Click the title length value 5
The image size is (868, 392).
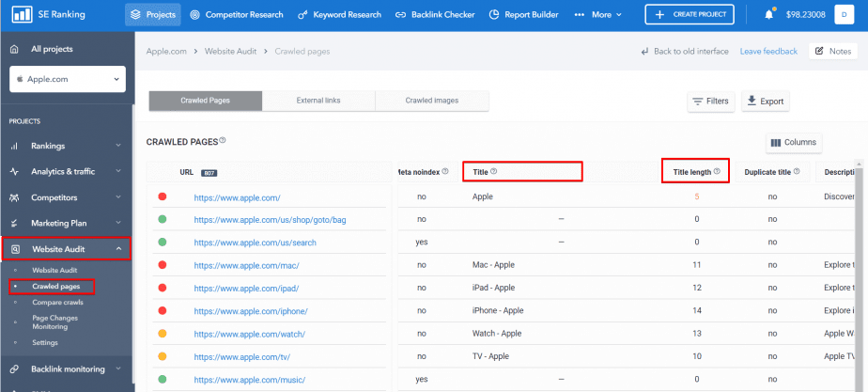coord(697,196)
